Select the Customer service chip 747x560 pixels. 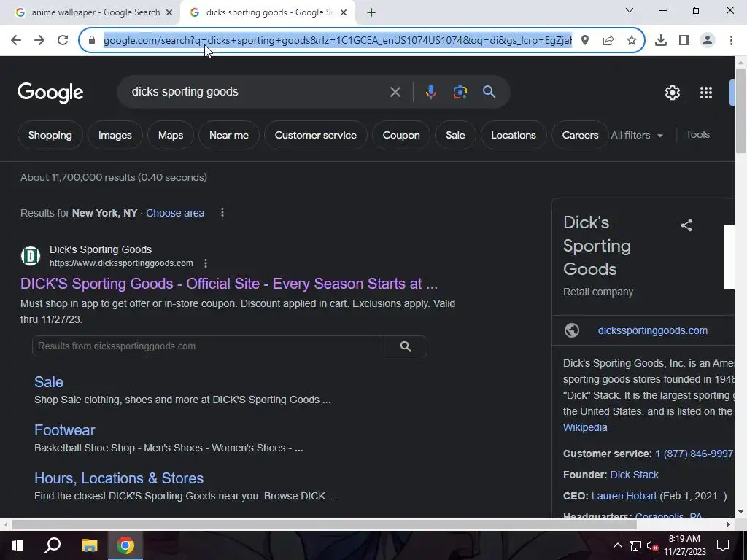pyautogui.click(x=315, y=135)
